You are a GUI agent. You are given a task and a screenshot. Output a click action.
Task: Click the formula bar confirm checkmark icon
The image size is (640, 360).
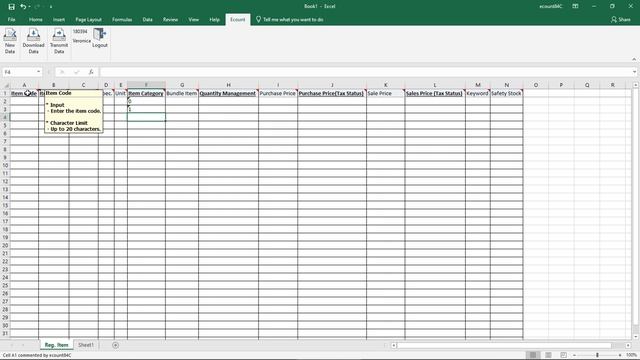pyautogui.click(x=76, y=72)
